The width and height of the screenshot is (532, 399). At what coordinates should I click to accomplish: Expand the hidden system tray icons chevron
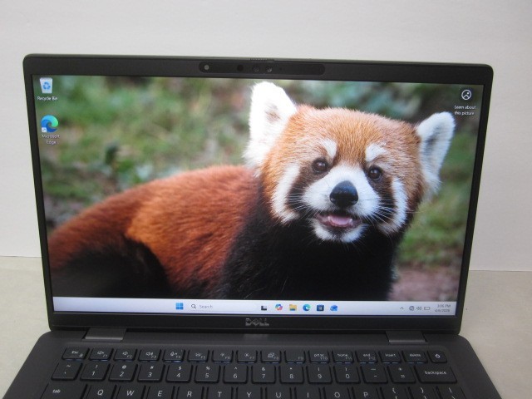[401, 308]
